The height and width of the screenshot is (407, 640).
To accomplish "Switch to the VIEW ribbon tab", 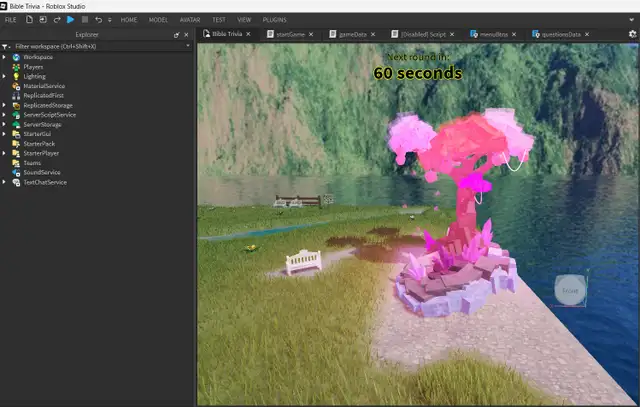I will [x=244, y=20].
